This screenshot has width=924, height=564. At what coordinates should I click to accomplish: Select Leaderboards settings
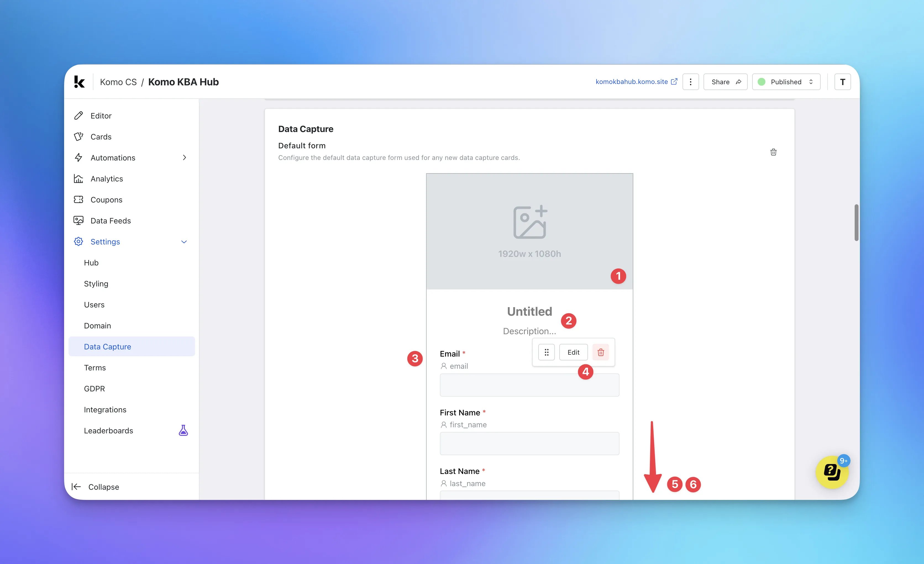pos(131,430)
